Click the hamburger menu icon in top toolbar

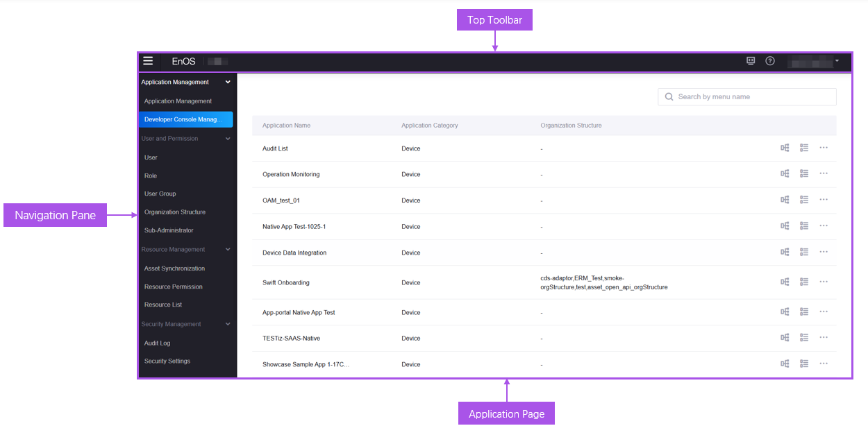(x=148, y=61)
